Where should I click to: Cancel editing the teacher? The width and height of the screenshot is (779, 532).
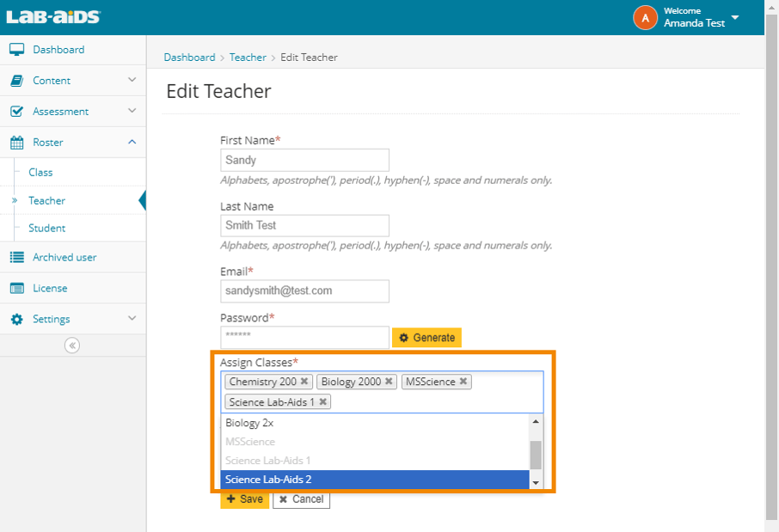(x=300, y=498)
